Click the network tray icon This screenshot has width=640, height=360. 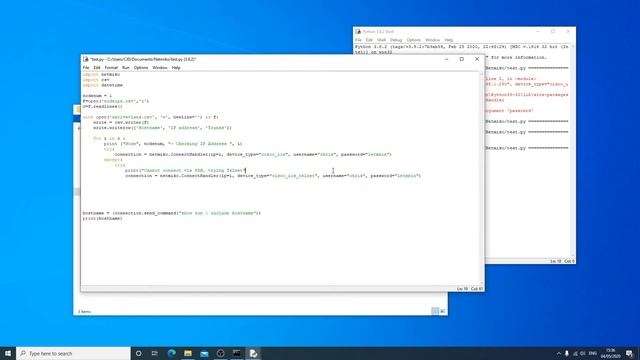pos(575,353)
